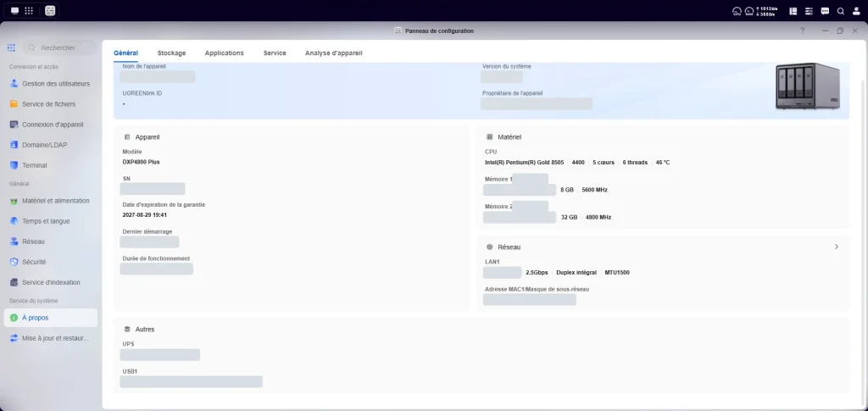Click the Dernier démarrage label
Image resolution: width=868 pixels, height=411 pixels.
click(x=147, y=232)
